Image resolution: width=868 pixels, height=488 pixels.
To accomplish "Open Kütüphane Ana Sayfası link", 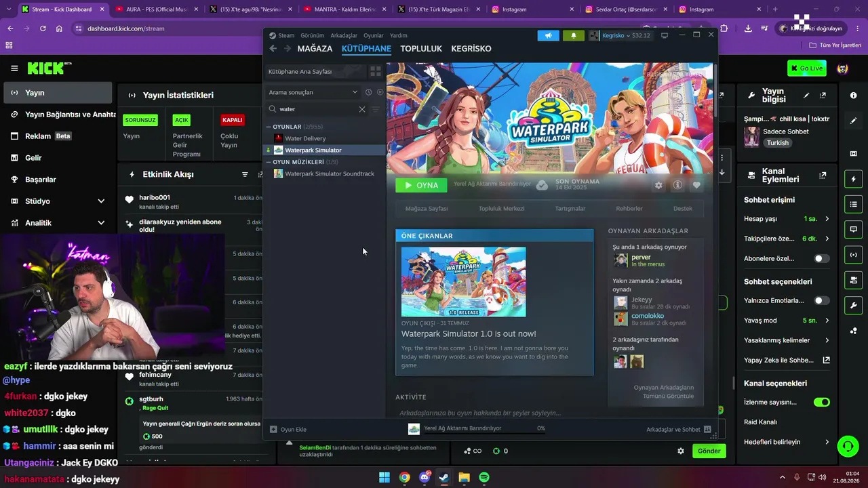I will click(x=315, y=71).
